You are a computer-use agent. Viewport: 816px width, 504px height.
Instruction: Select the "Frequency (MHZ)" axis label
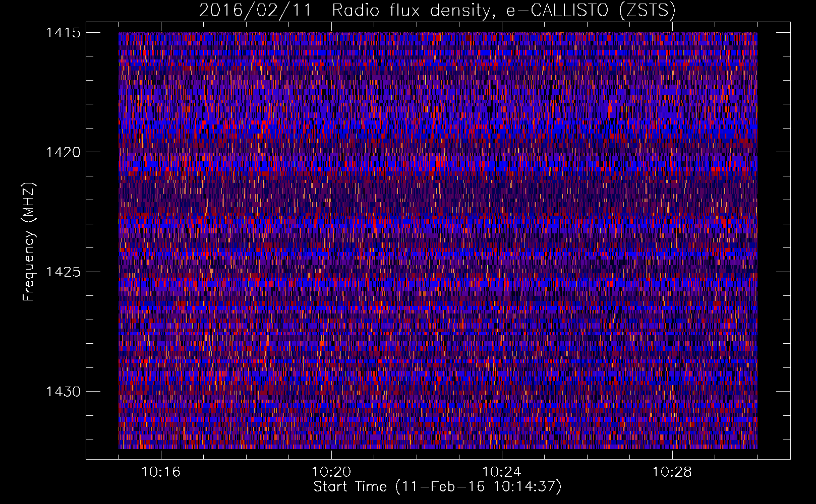29,241
